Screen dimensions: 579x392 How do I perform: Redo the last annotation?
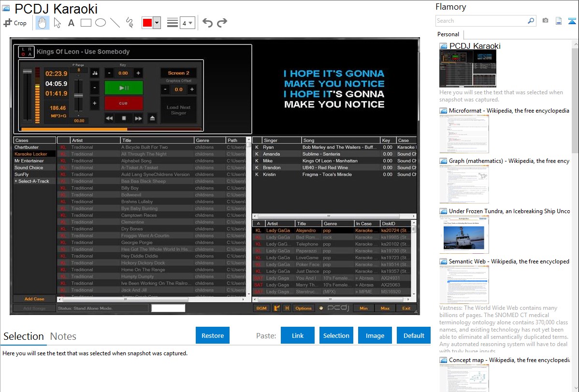point(222,23)
